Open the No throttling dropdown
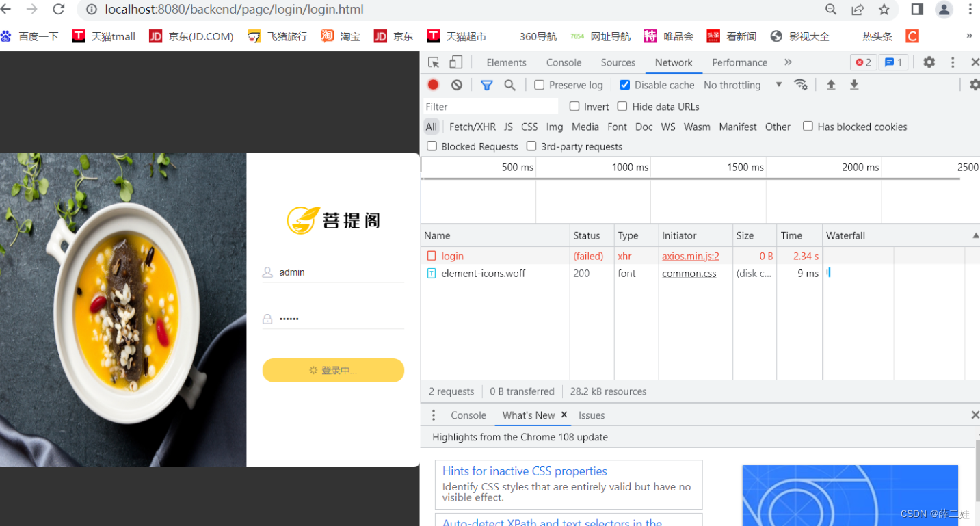The width and height of the screenshot is (980, 526). (x=743, y=85)
